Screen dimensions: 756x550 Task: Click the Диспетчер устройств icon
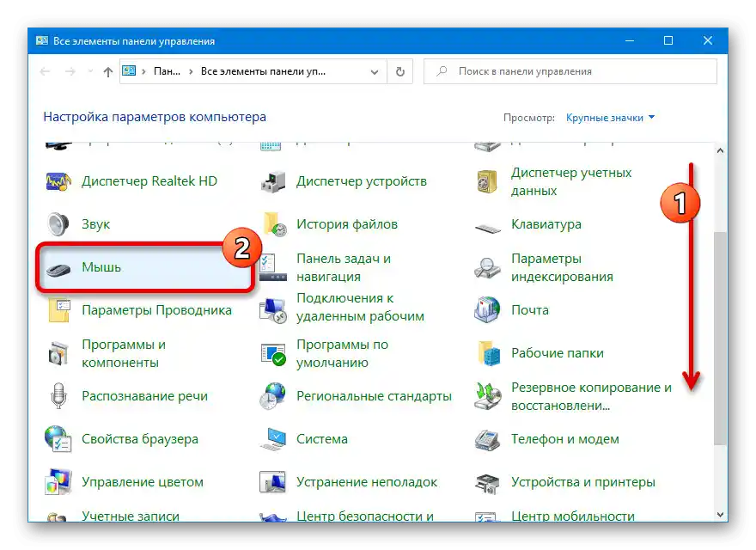coord(273,181)
